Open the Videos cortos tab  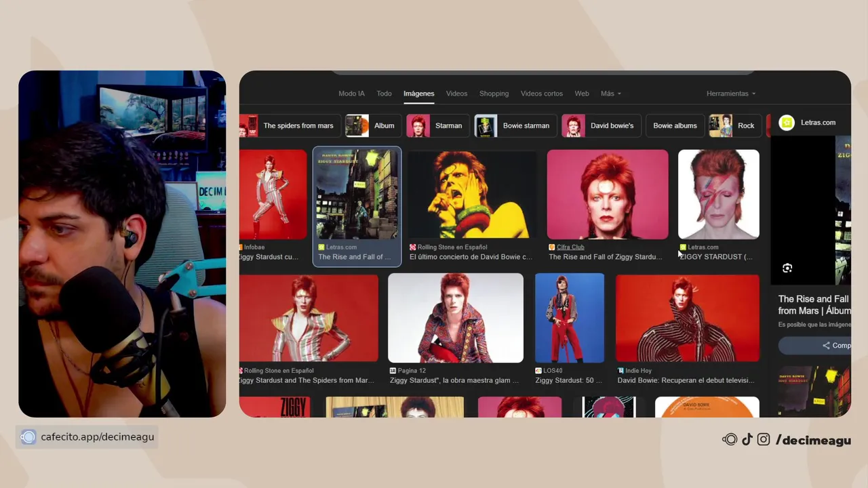(x=541, y=94)
